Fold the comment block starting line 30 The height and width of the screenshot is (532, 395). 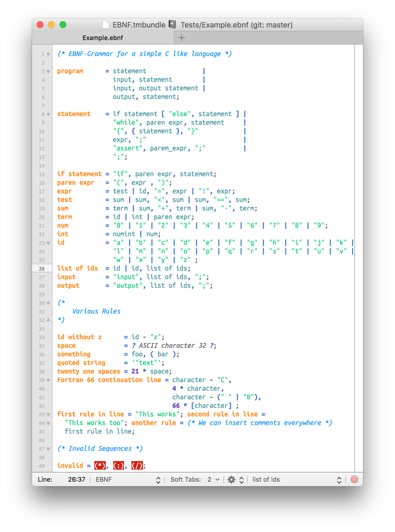click(48, 303)
